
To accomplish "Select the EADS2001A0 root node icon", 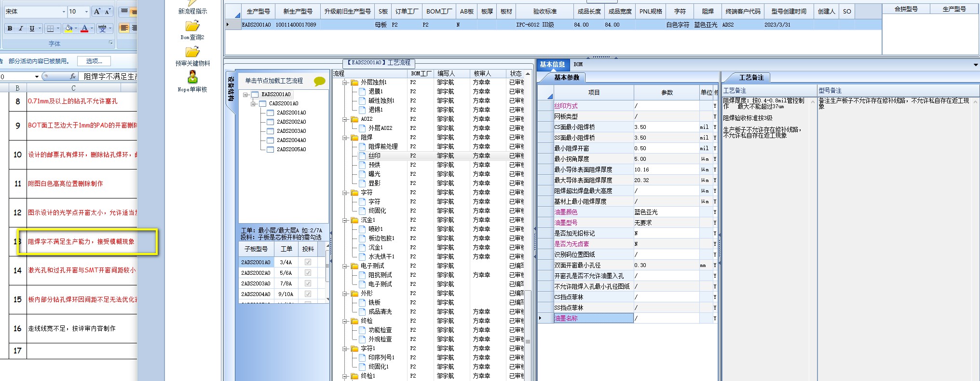I will (x=255, y=95).
